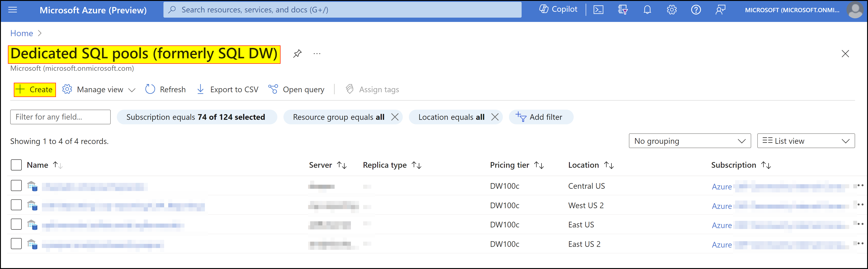Click the Microsoft Azure (Preview) title
This screenshot has height=269, width=868.
click(x=93, y=10)
